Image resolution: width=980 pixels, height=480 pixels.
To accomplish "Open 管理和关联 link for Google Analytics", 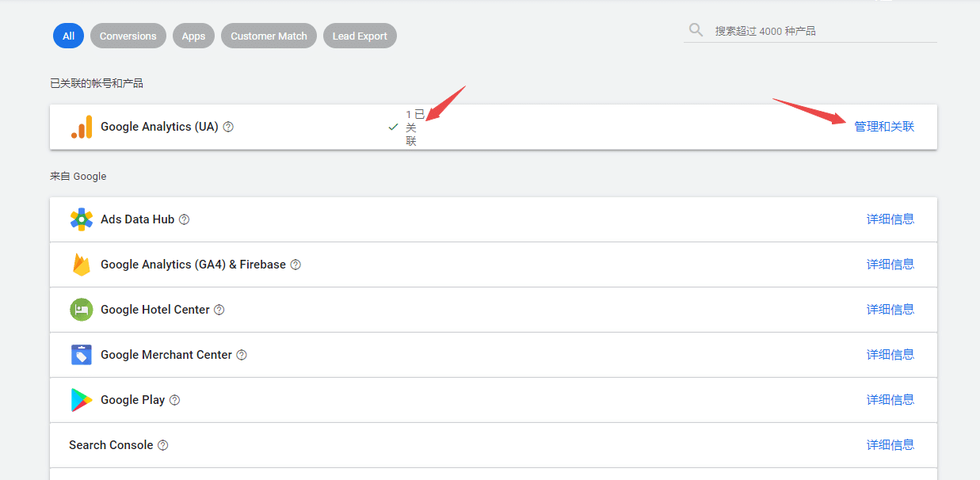I will (x=884, y=127).
